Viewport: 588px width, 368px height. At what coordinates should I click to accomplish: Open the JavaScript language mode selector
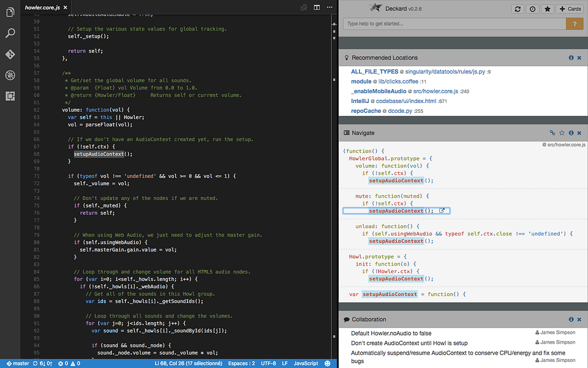click(x=306, y=363)
